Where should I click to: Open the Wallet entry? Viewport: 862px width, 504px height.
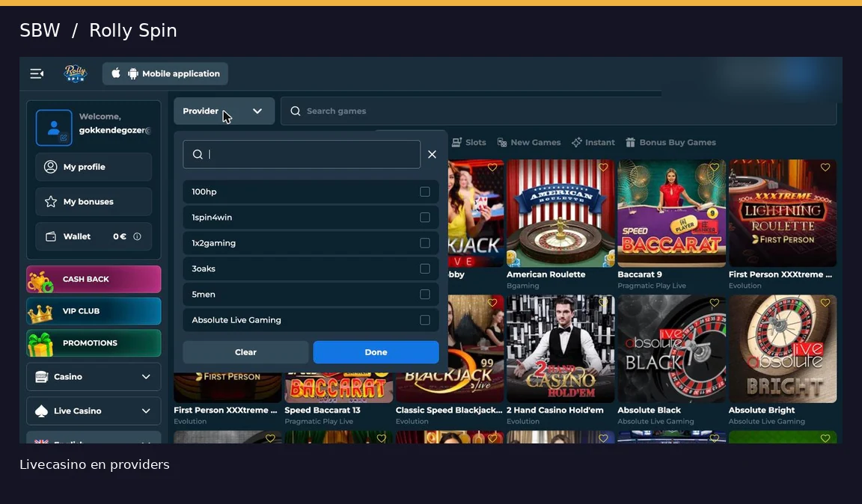click(x=94, y=236)
